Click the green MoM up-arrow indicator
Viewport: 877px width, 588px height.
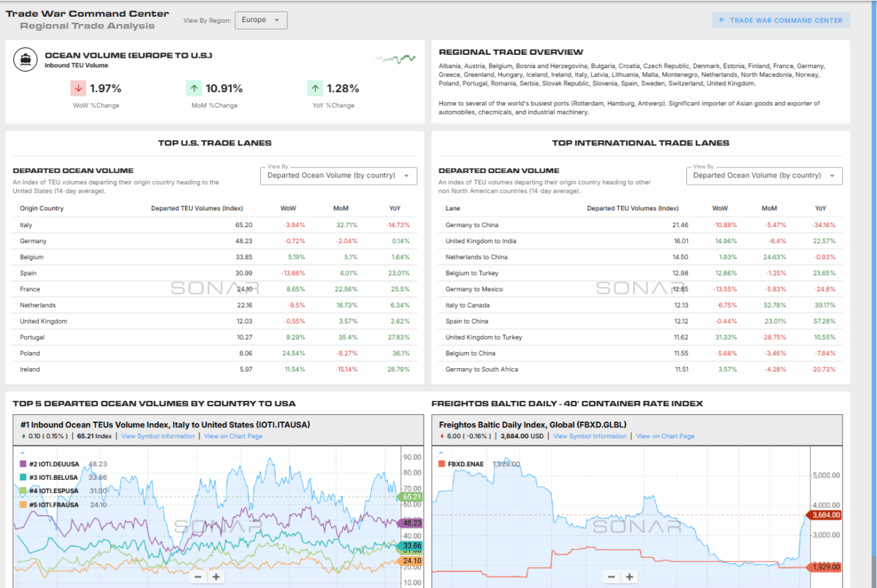click(x=194, y=88)
